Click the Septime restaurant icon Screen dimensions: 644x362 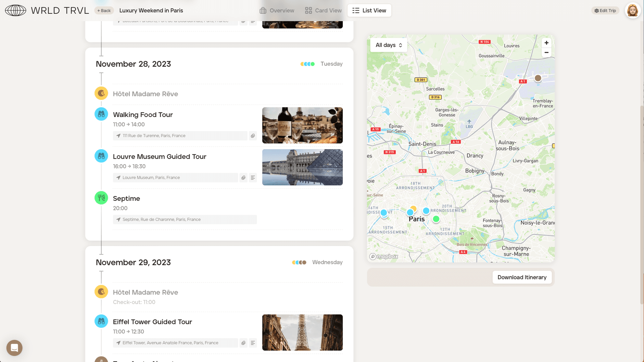101,197
